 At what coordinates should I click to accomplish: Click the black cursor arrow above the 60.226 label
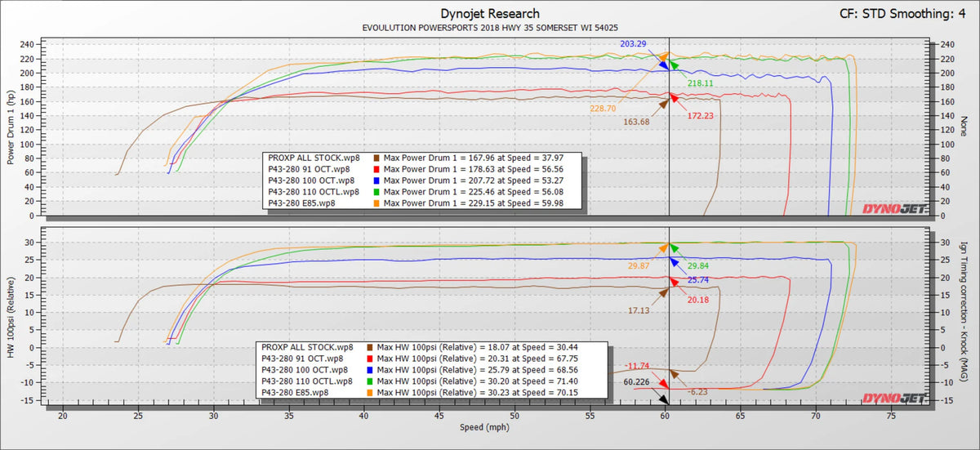pos(665,399)
